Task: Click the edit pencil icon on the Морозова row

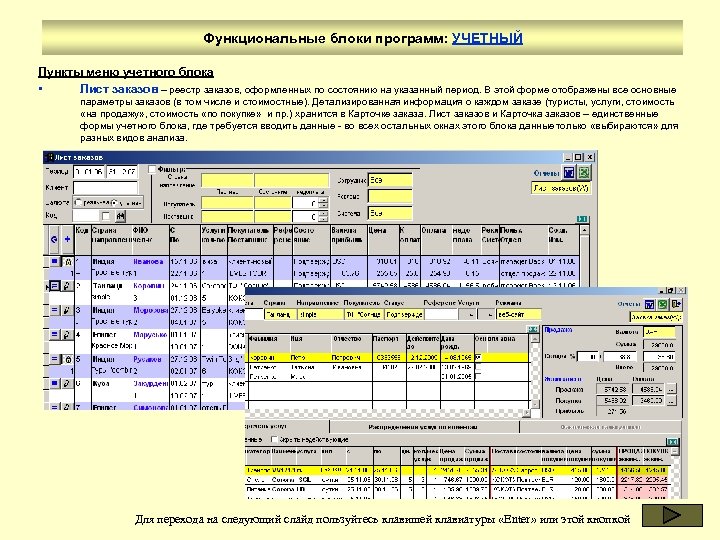Action: pyautogui.click(x=67, y=310)
